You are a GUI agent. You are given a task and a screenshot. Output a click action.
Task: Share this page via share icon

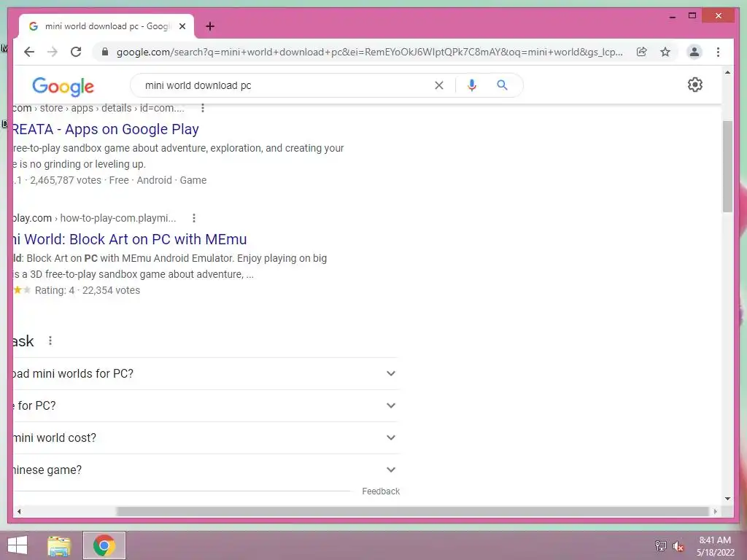tap(642, 52)
